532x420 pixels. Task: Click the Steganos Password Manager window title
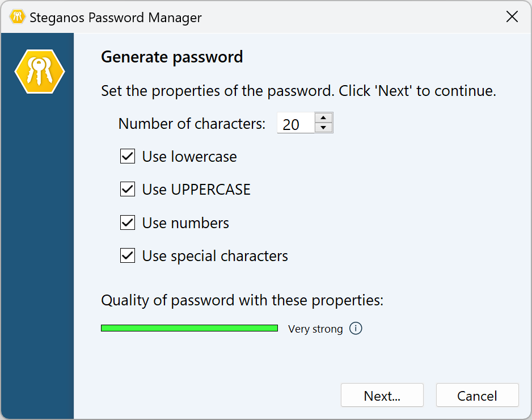pyautogui.click(x=115, y=18)
